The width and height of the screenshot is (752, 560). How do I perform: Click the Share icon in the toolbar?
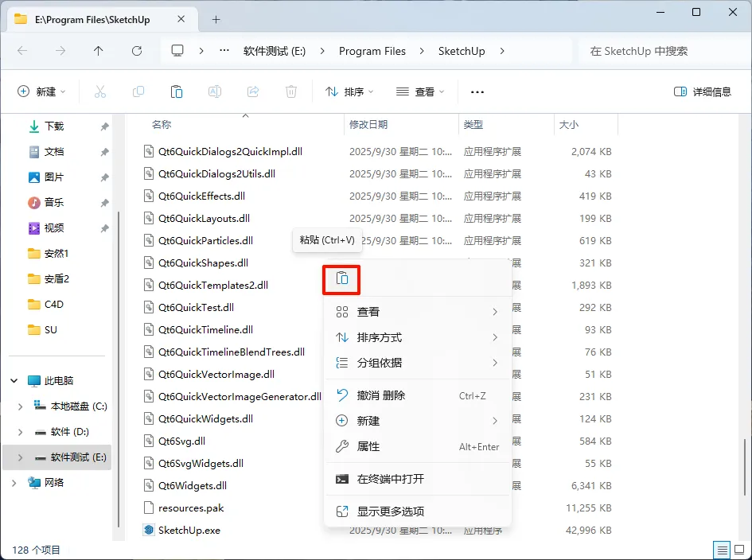[253, 91]
